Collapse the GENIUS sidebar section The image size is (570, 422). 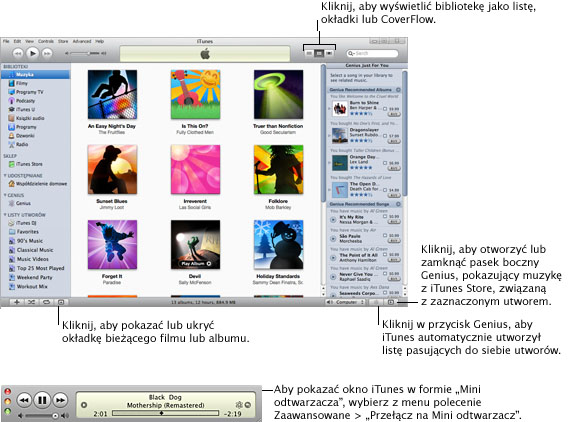(x=5, y=195)
